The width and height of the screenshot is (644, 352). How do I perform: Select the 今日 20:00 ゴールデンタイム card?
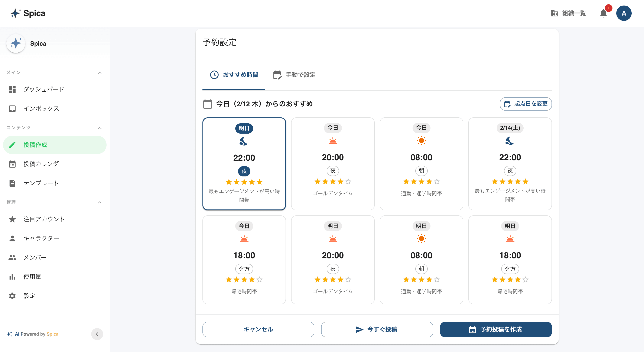332,164
